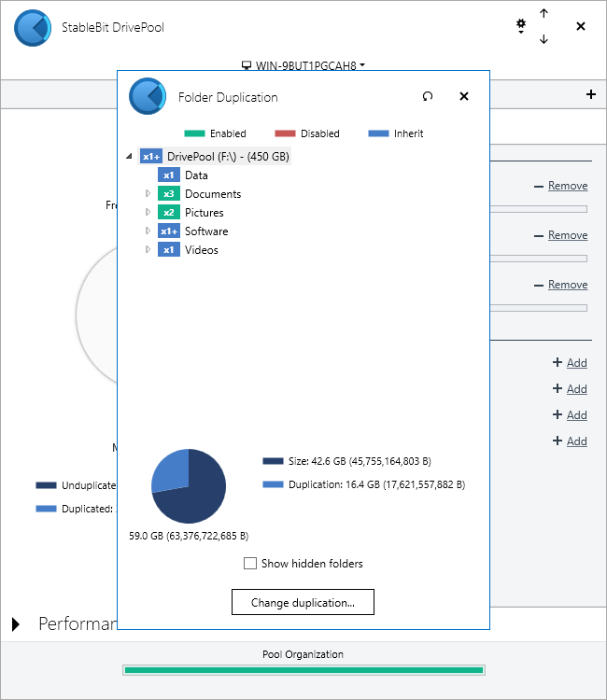Click the x3 badge next to Documents
Screen dimensions: 607x700
(169, 194)
